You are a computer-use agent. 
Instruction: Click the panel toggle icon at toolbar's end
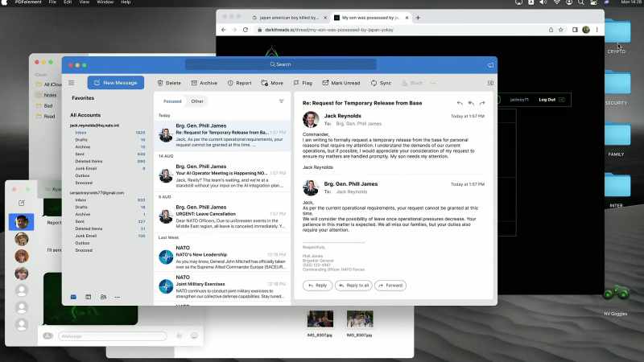point(490,83)
